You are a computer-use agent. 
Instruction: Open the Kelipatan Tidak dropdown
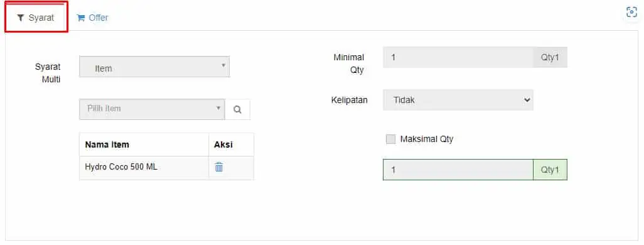pos(458,100)
